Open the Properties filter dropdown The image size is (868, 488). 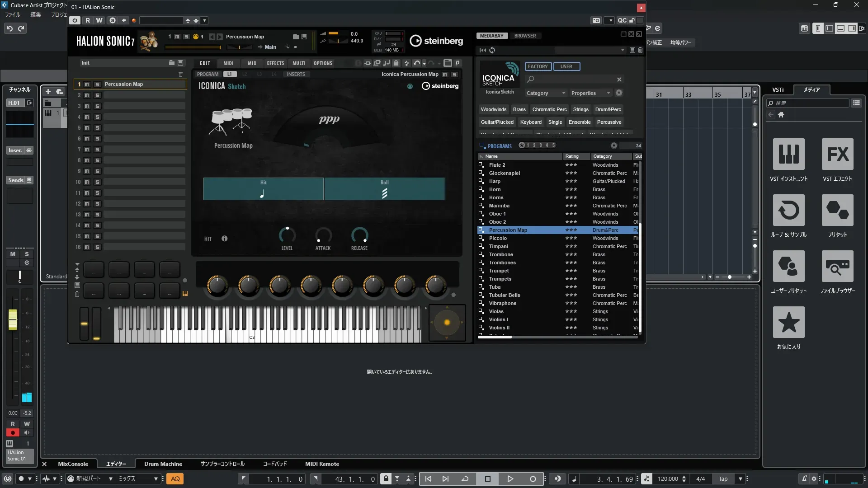[x=590, y=93]
